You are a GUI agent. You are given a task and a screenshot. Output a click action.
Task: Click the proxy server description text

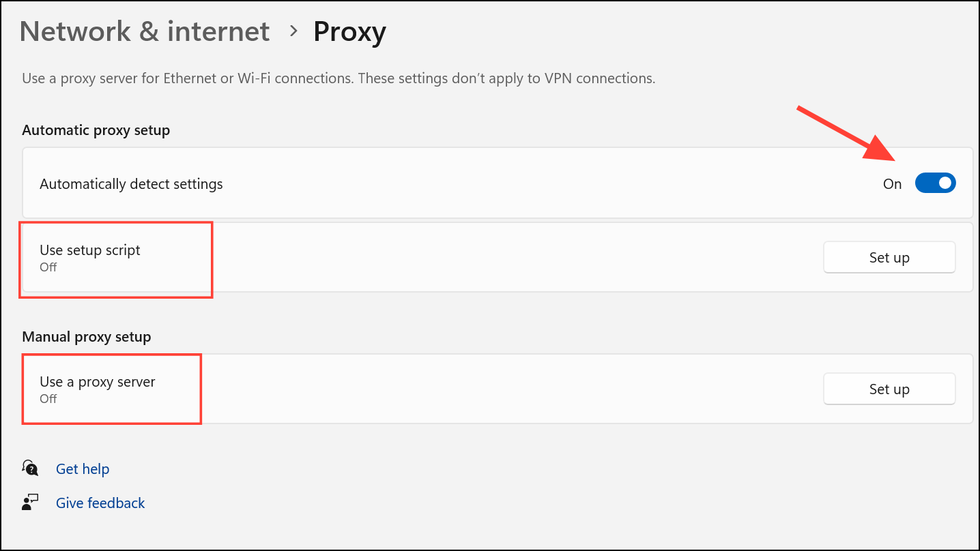click(x=338, y=78)
